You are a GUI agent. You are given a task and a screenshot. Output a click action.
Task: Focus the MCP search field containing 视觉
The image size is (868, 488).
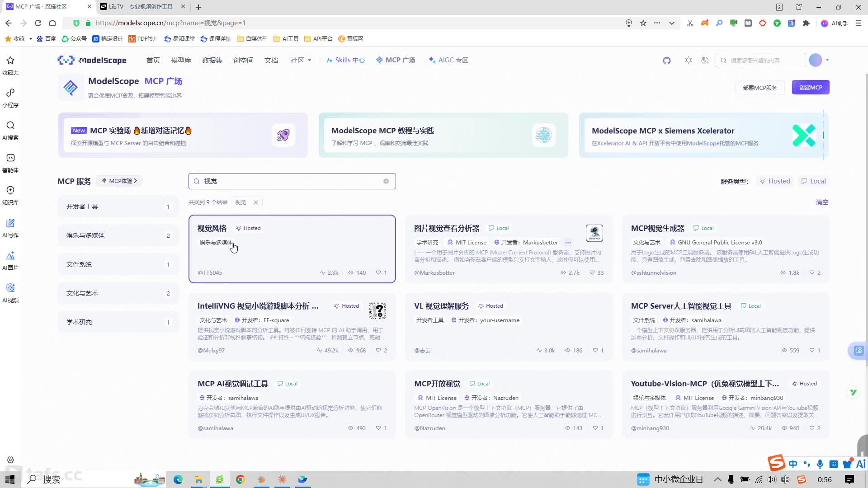(x=292, y=181)
